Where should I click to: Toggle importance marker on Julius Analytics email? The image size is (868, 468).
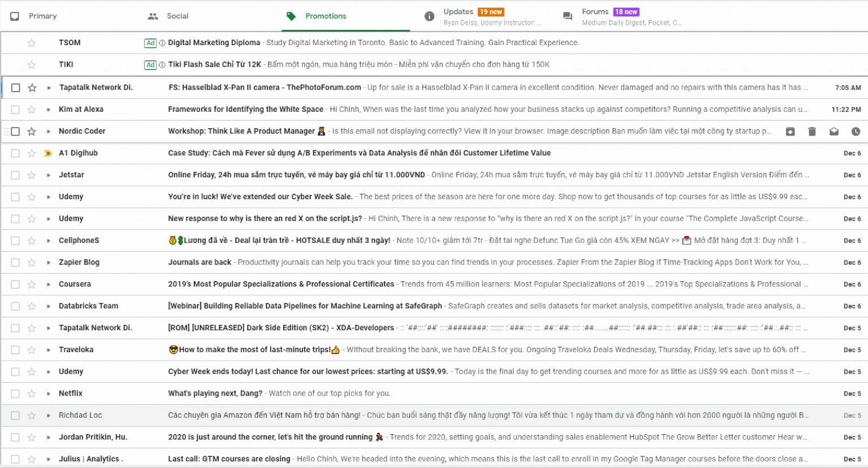click(x=48, y=459)
